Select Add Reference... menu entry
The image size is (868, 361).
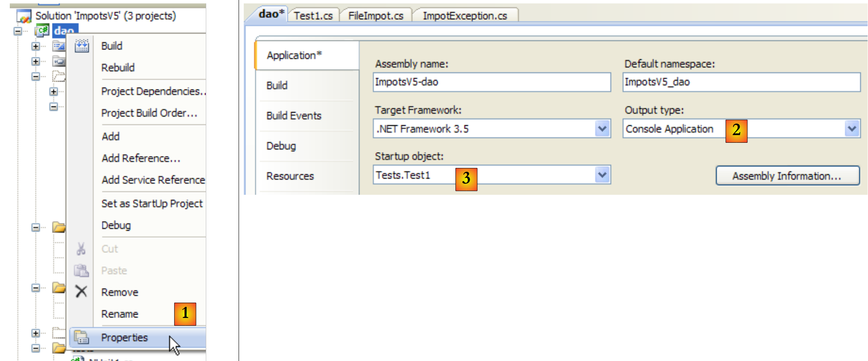point(141,159)
